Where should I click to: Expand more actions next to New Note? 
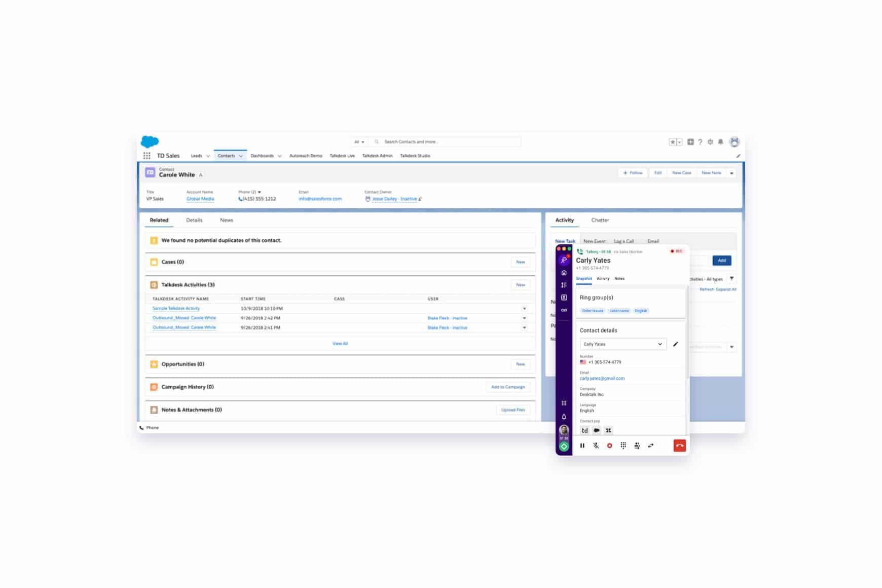(731, 173)
